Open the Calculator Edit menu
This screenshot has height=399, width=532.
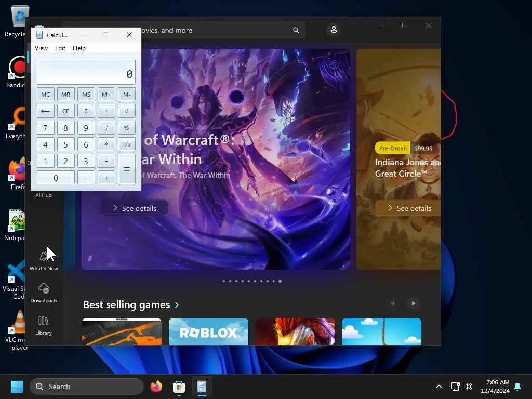60,48
